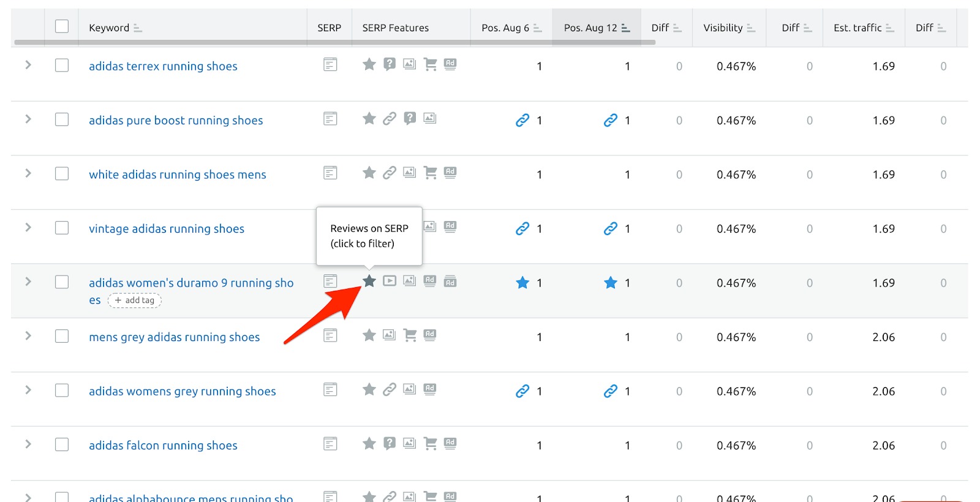Image resolution: width=980 pixels, height=502 pixels.
Task: Expand adidas women's duramo 9 row
Action: coord(28,282)
